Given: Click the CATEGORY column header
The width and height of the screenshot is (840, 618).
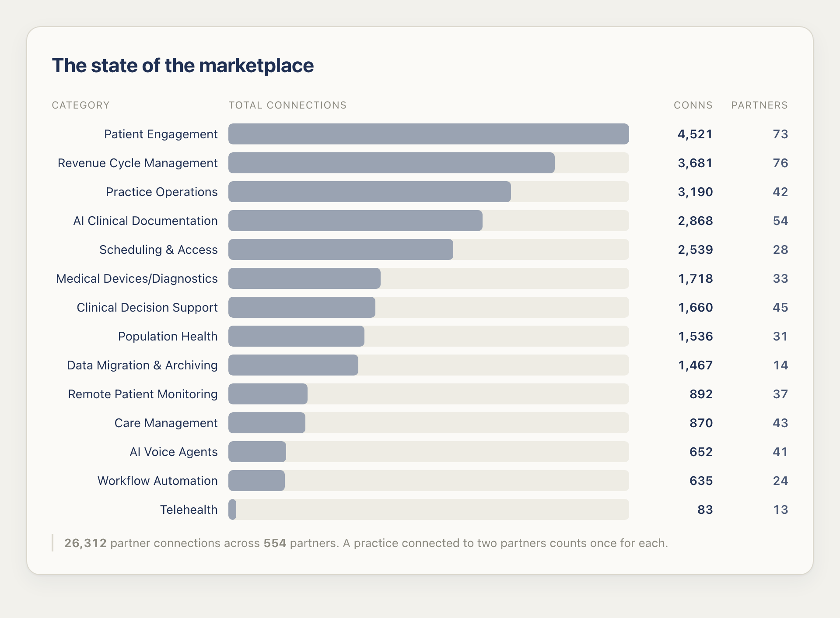Looking at the screenshot, I should [x=80, y=105].
